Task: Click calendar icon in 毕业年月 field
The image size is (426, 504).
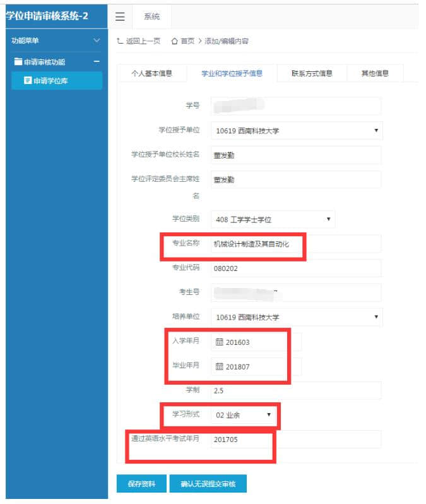Action: click(x=219, y=366)
